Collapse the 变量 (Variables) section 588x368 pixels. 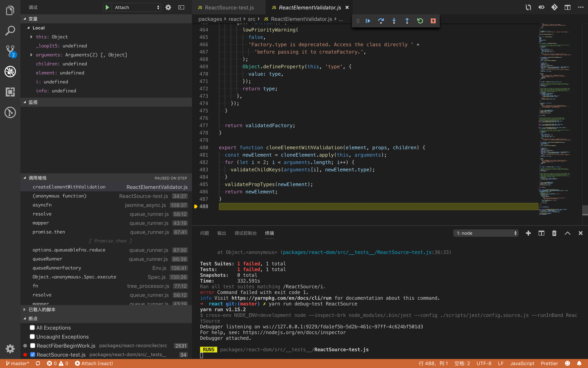106,19
